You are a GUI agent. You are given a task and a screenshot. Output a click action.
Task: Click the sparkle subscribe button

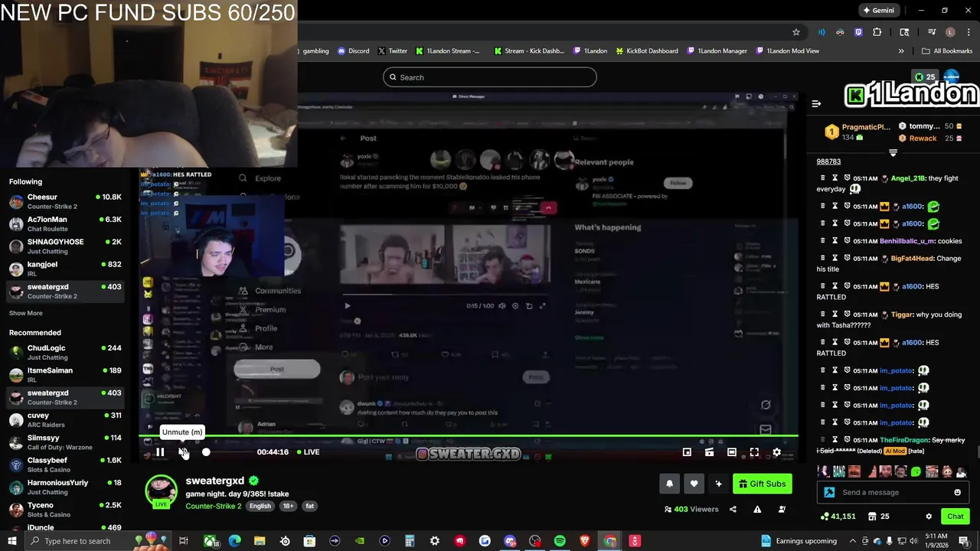pyautogui.click(x=718, y=484)
